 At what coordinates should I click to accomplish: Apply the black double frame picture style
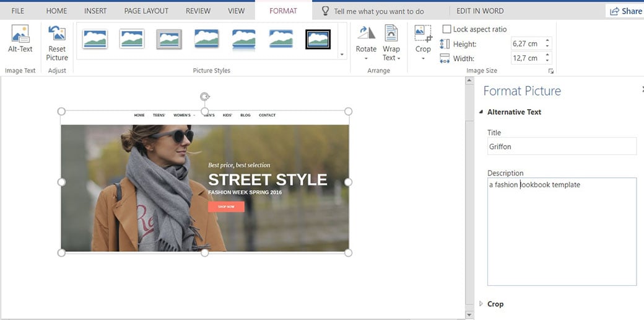pyautogui.click(x=318, y=39)
